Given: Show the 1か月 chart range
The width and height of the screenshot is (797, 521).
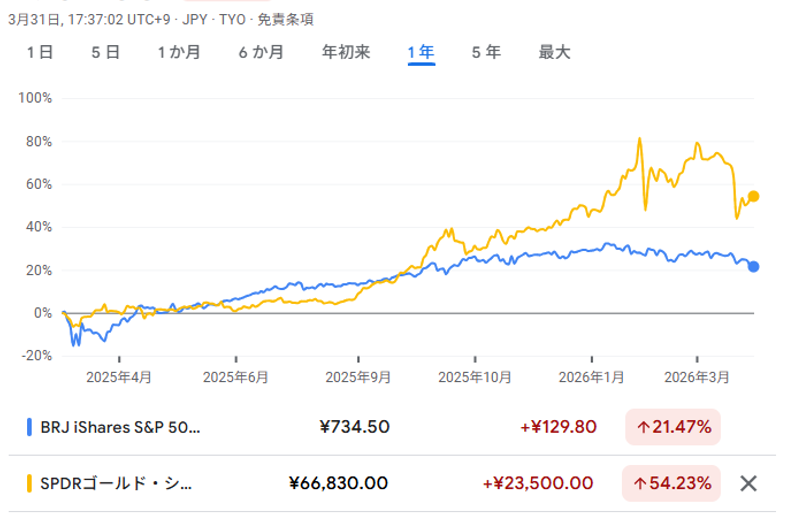Looking at the screenshot, I should tap(179, 52).
